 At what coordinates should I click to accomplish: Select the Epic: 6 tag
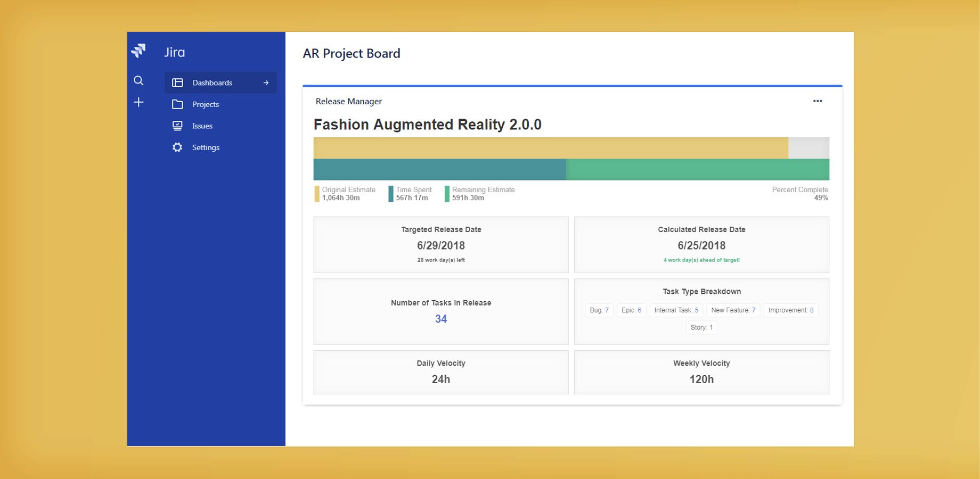click(632, 310)
